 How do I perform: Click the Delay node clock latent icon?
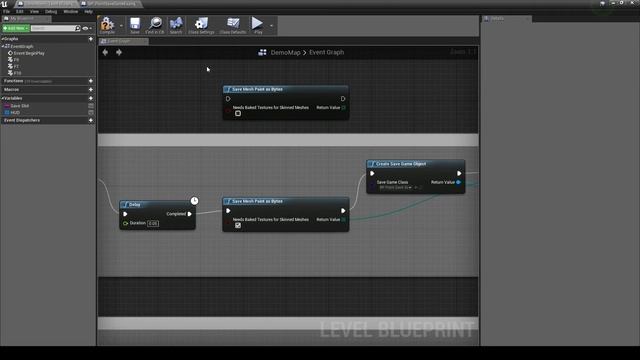point(194,200)
